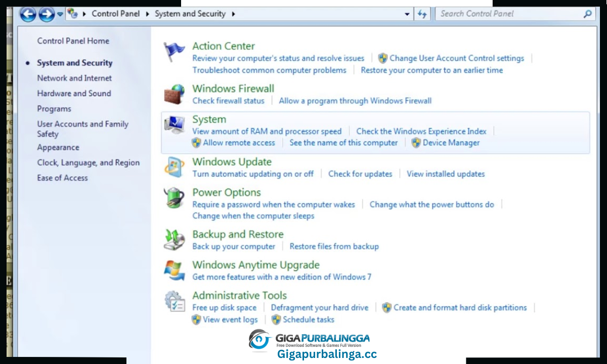Expand arrow after Control Panel breadcrumb
Screen dimensions: 607x364
(x=147, y=14)
